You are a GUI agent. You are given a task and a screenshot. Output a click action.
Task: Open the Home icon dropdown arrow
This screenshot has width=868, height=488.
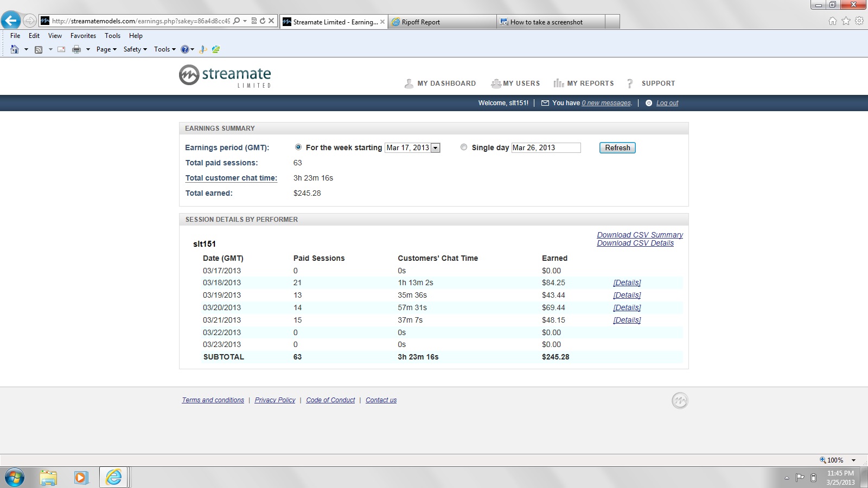[x=26, y=49]
